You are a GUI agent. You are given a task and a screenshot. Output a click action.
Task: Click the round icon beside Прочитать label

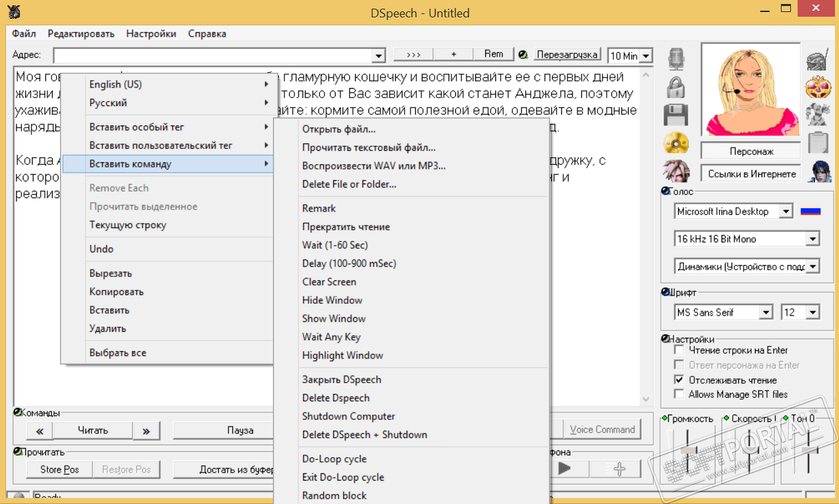coord(17,452)
